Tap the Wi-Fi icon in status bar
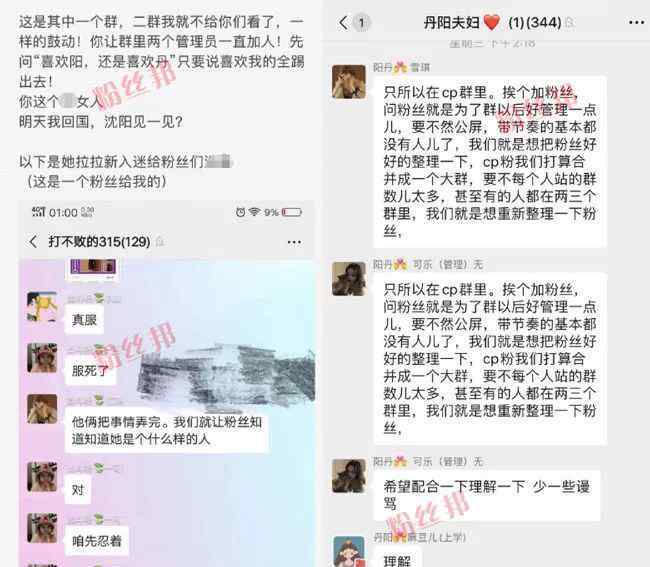Viewport: 650px width, 567px height. click(254, 212)
